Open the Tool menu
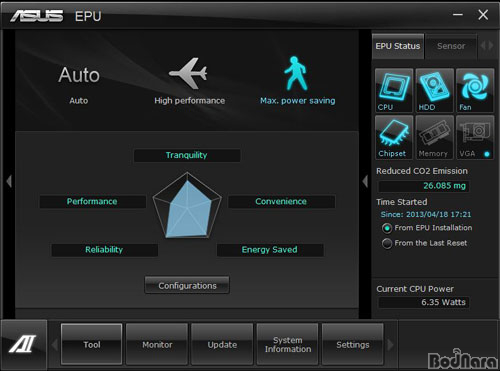 point(92,344)
